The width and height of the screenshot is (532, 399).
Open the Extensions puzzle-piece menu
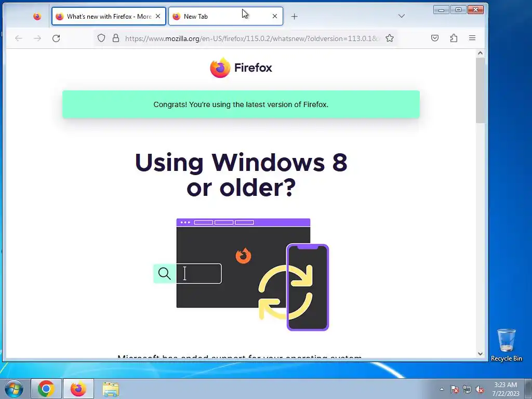pos(454,38)
